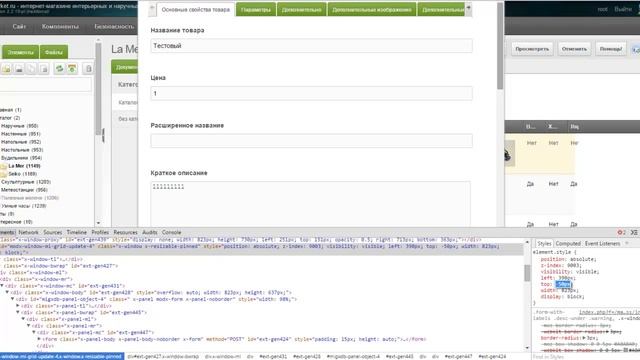Screen dimensions: 640x360
Task: Select the Seiko (1169) tree item
Action: point(22,174)
